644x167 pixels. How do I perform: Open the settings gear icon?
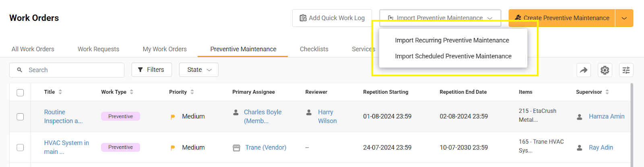coord(605,70)
